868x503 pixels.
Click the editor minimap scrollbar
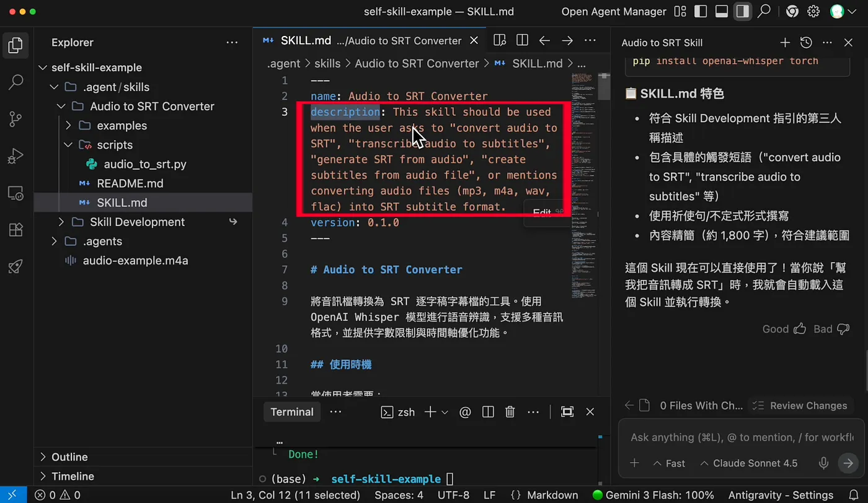click(x=604, y=87)
